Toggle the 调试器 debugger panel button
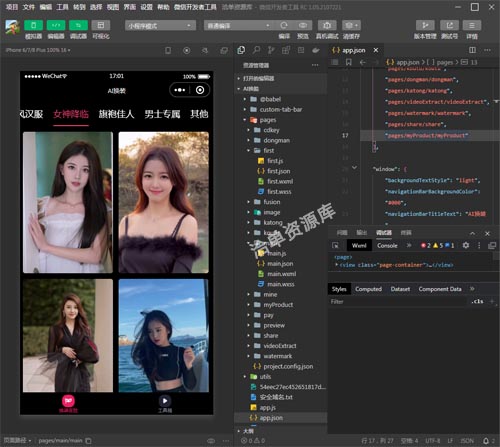The height and width of the screenshot is (447, 500). tap(78, 25)
